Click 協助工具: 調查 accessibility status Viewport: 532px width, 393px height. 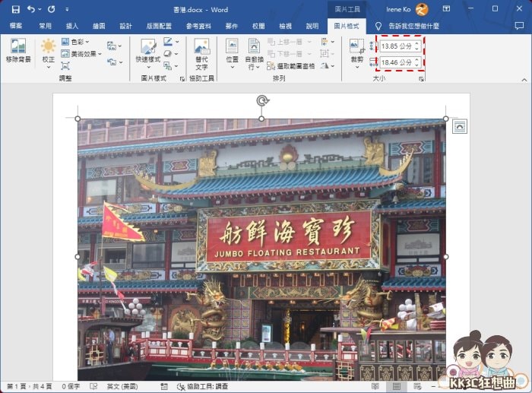click(203, 386)
